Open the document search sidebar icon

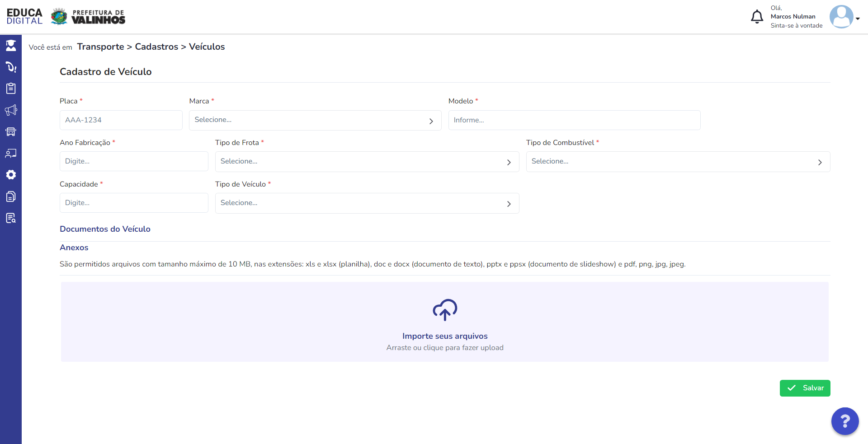tap(11, 218)
